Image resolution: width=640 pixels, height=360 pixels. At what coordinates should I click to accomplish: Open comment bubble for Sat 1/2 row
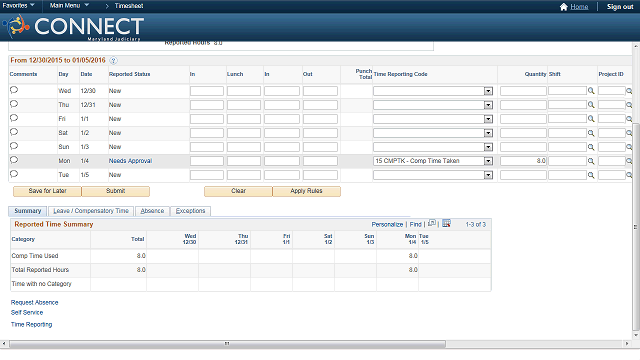coord(14,132)
